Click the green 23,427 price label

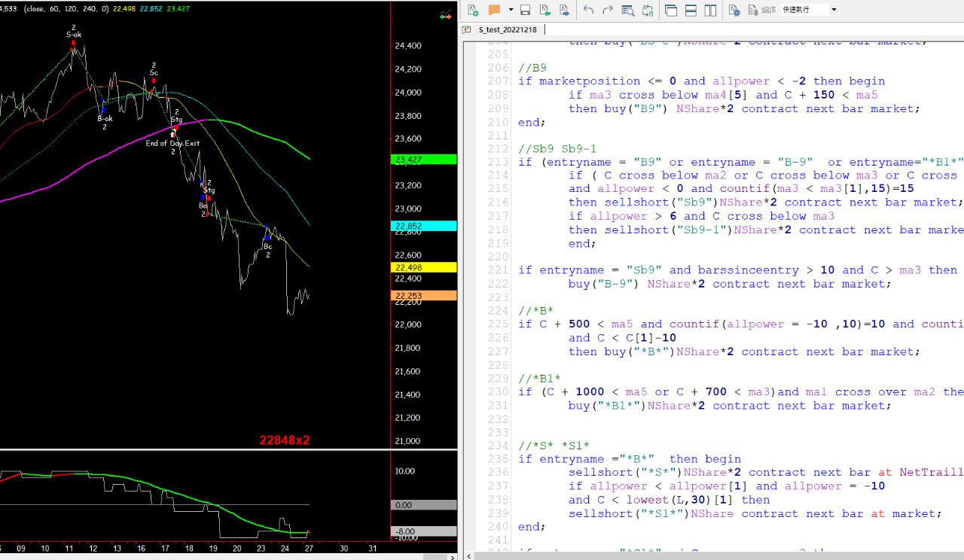[x=424, y=160]
